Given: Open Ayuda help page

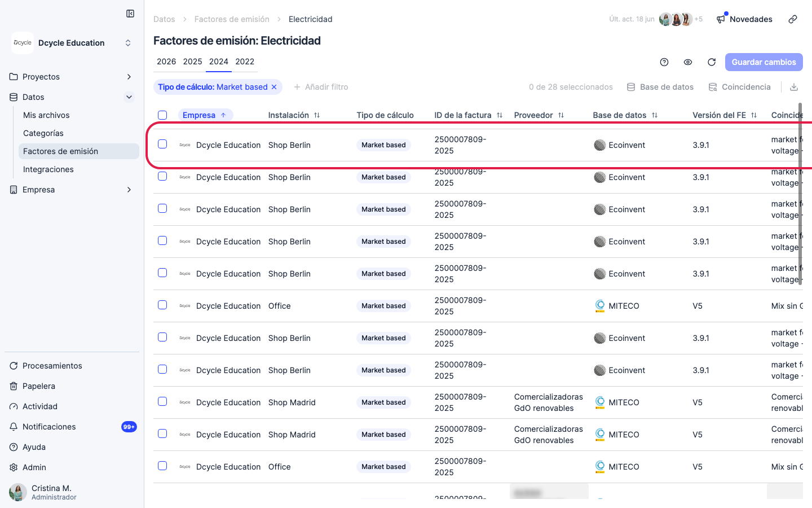Looking at the screenshot, I should [x=34, y=447].
